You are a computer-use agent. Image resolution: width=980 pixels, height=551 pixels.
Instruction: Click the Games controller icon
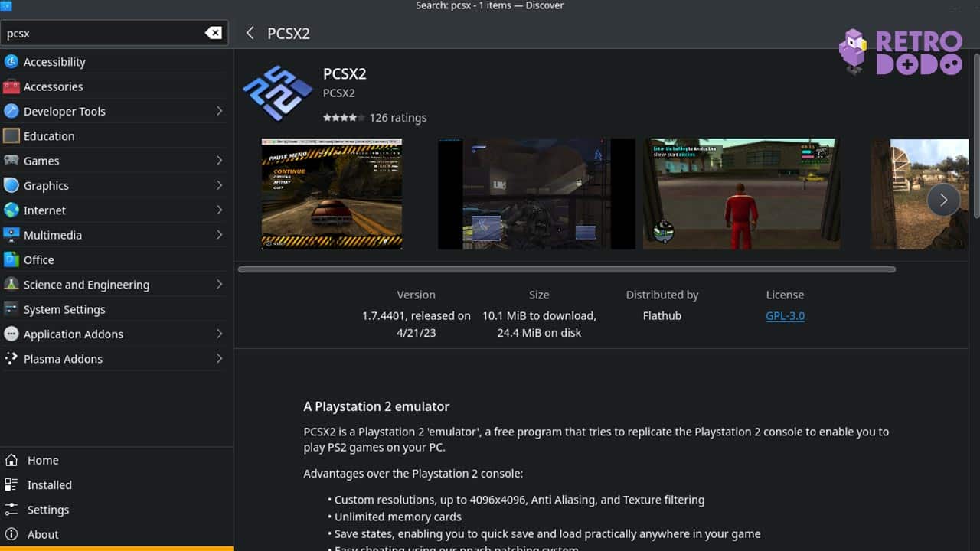coord(11,161)
